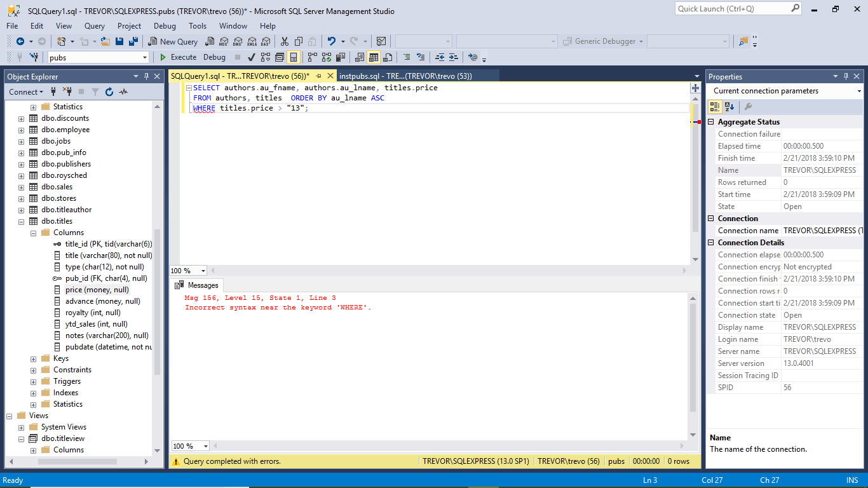Screen dimensions: 868x488
Task: Click the Navigate Backward arrow icon
Action: [x=20, y=41]
